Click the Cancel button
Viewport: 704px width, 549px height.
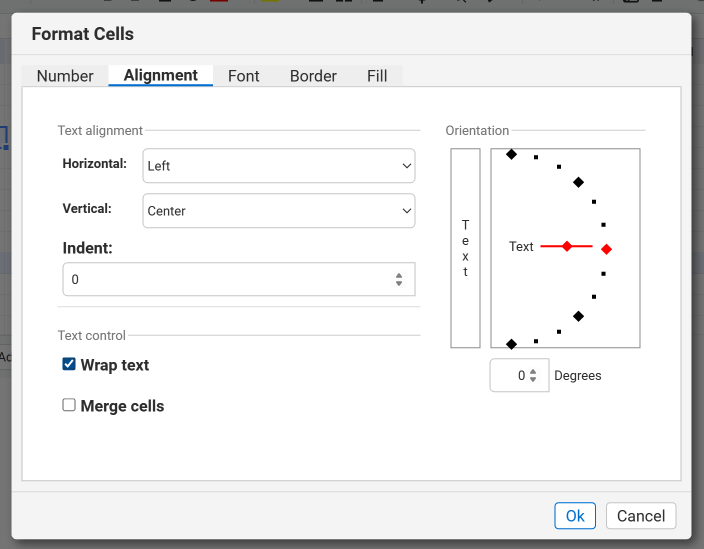pyautogui.click(x=641, y=516)
